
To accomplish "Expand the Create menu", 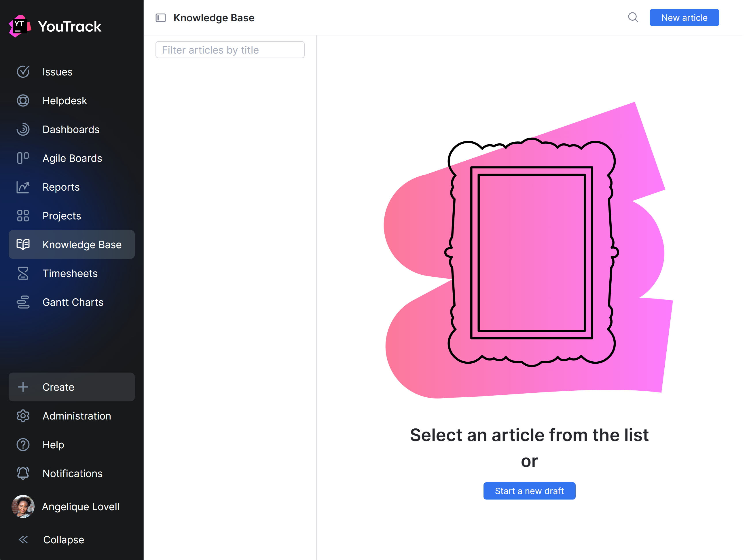I will coord(72,387).
